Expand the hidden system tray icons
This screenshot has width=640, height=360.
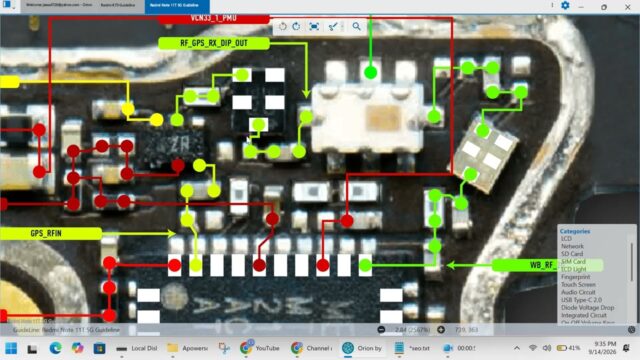(x=517, y=348)
